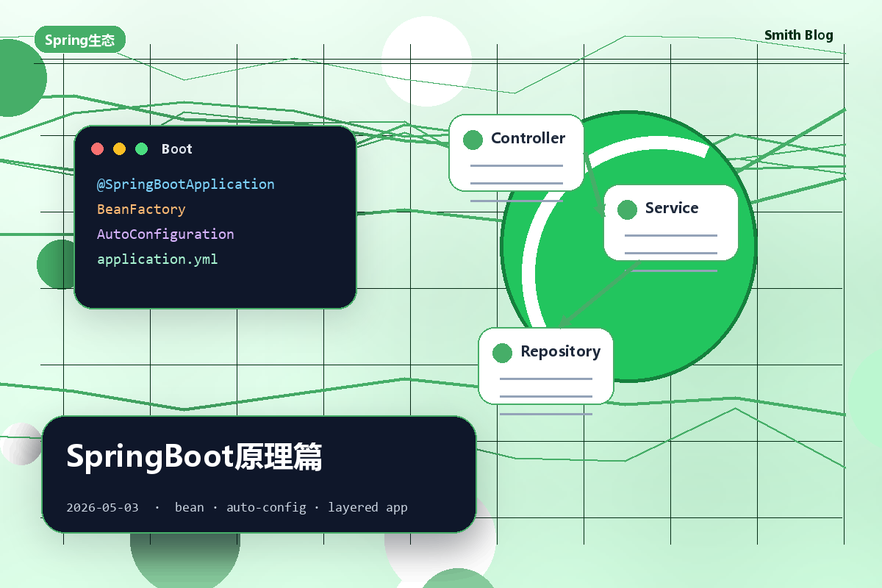Image resolution: width=882 pixels, height=588 pixels.
Task: Click the layered app tag text
Action: tap(367, 508)
